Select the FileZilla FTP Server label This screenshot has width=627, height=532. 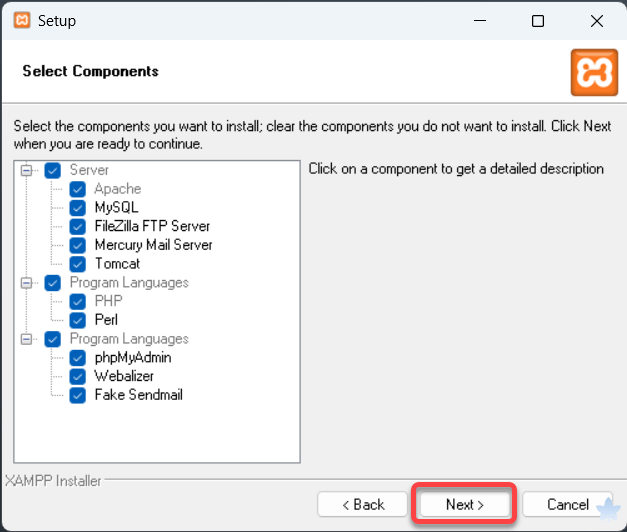tap(152, 226)
